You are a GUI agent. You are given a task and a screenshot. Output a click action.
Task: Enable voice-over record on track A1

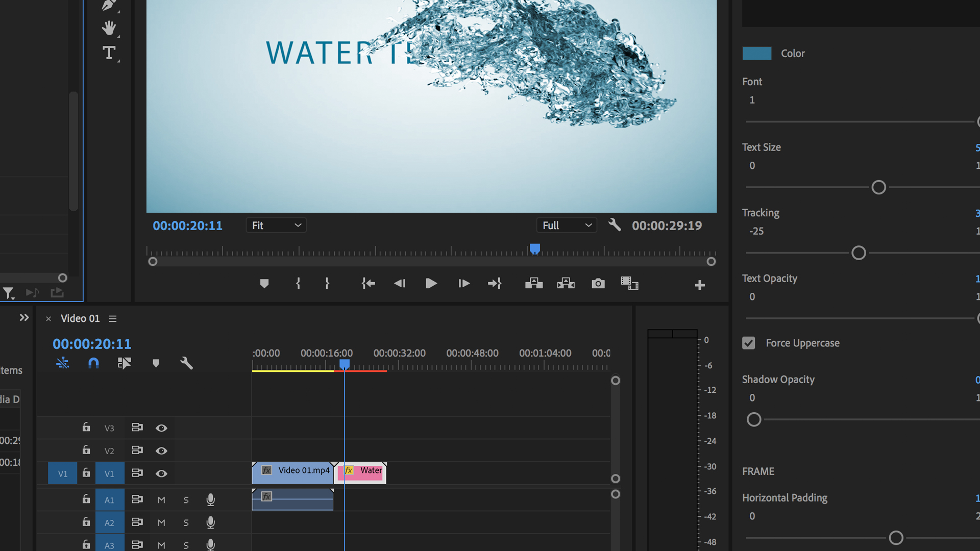coord(210,499)
